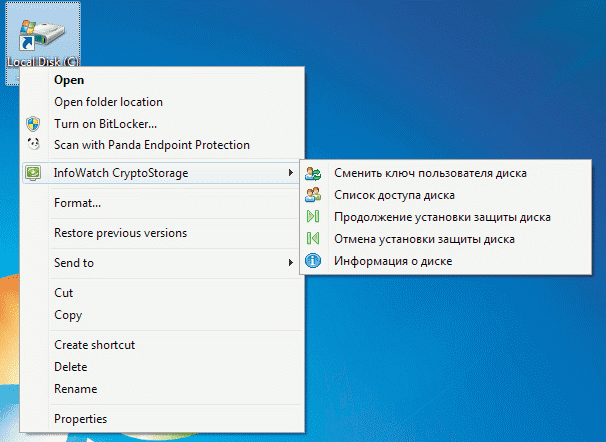Expand the Send to submenu arrow
Viewport: 606px width, 442px height.
tap(291, 263)
